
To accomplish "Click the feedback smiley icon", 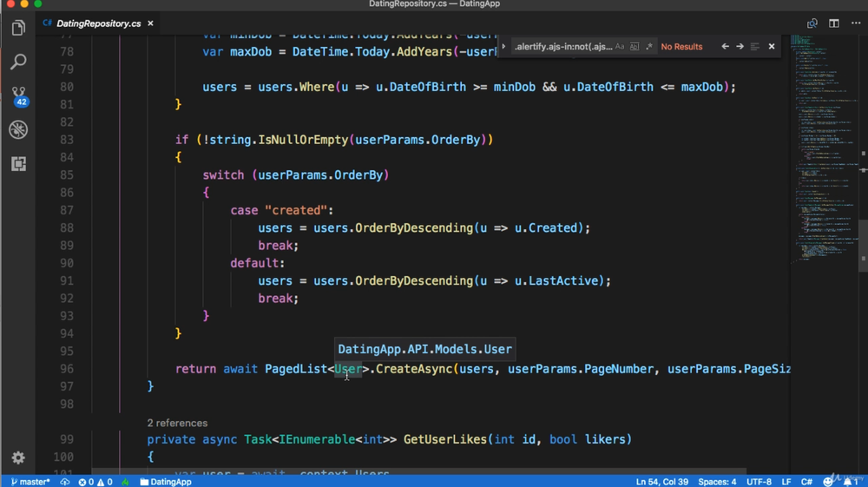I will pos(827,482).
